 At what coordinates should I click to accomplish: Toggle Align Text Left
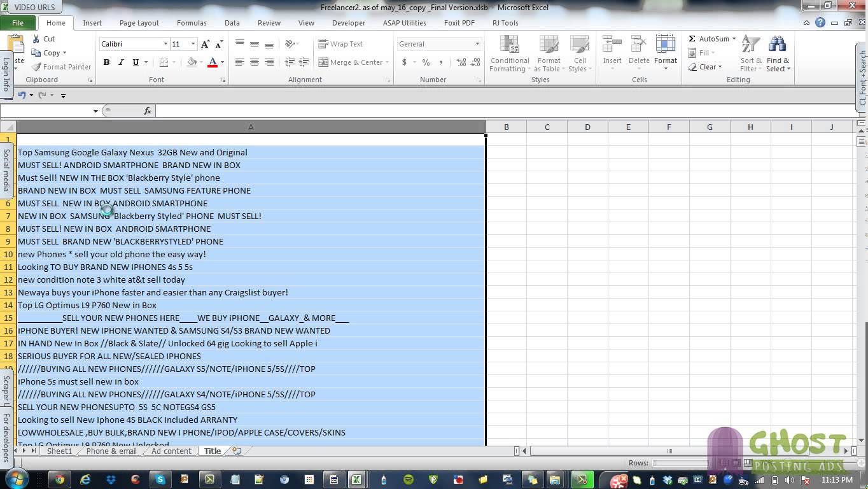239,62
